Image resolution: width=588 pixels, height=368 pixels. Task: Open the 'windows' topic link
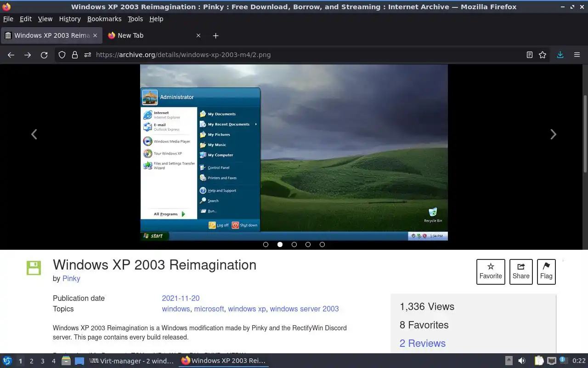click(176, 309)
